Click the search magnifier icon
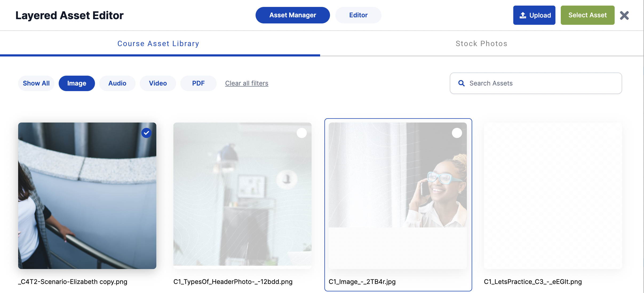The image size is (644, 293). (x=461, y=83)
